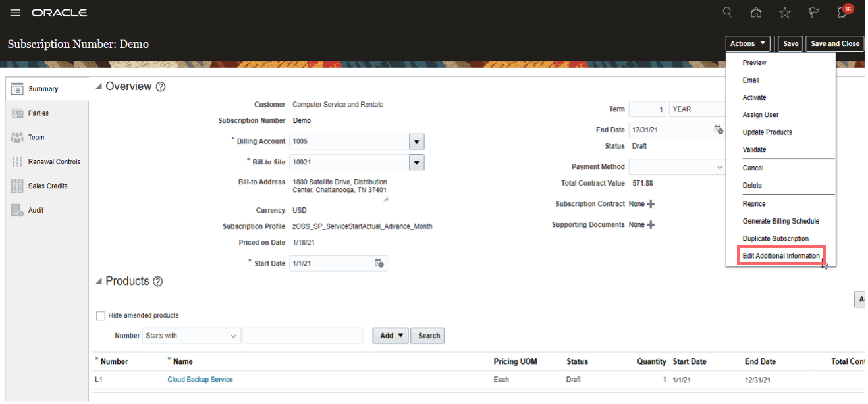868x404 pixels.
Task: Click the Team tab icon
Action: click(x=17, y=138)
